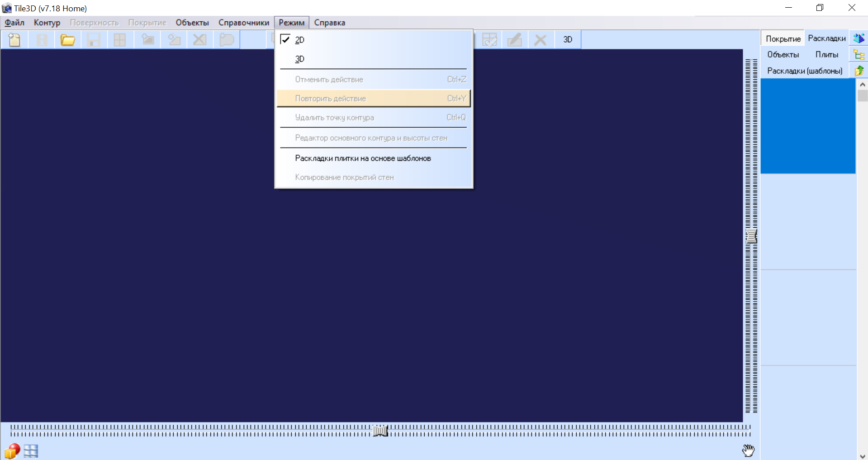Switch to the Покрытие tab
868x460 pixels.
[x=783, y=39]
